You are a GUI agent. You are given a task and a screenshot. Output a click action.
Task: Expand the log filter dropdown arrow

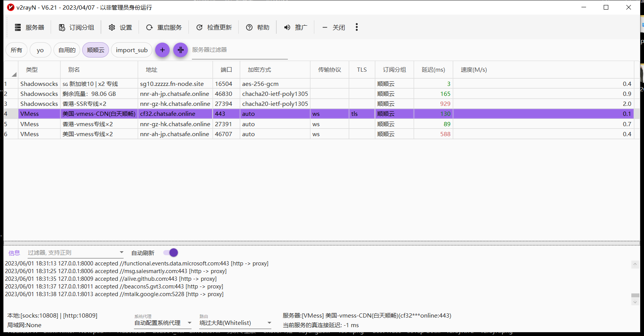[122, 252]
